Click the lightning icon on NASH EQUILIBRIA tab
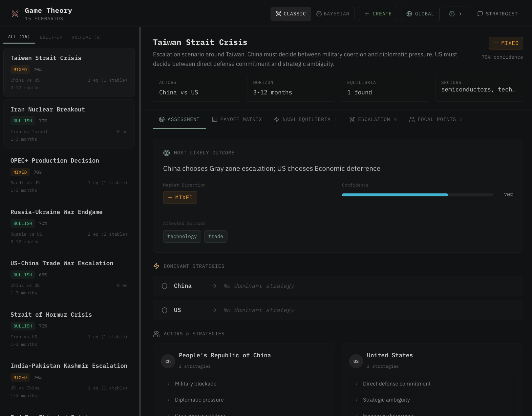The width and height of the screenshot is (532, 416). [277, 119]
